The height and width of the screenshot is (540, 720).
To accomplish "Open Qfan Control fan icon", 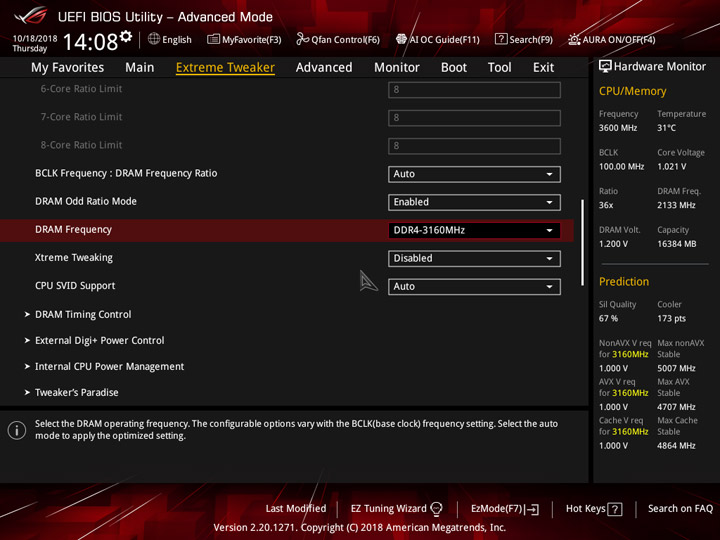I will (302, 39).
